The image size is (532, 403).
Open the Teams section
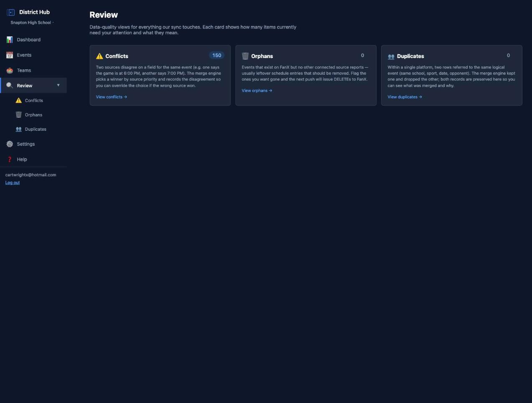33,71
